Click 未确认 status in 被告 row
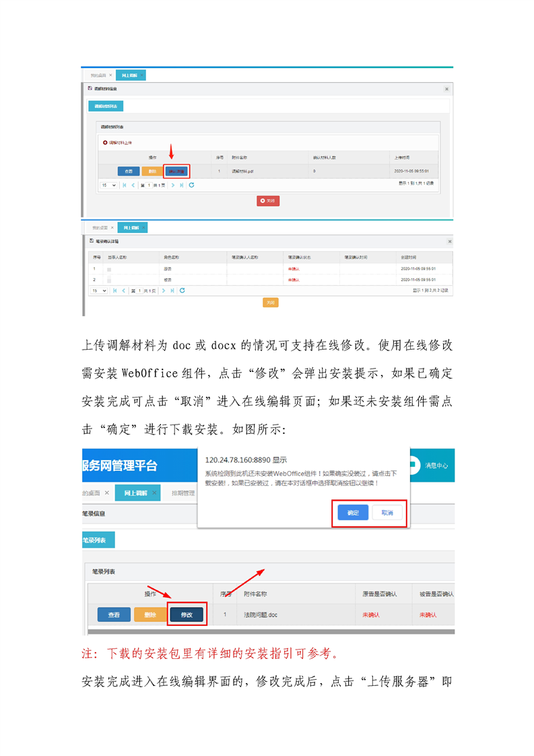This screenshot has width=534, height=756. [294, 280]
